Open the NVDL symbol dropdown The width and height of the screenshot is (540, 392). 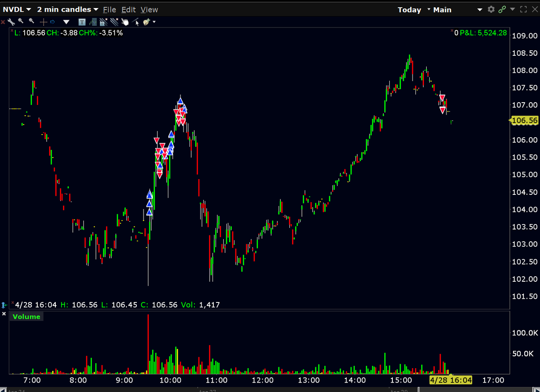coord(17,9)
